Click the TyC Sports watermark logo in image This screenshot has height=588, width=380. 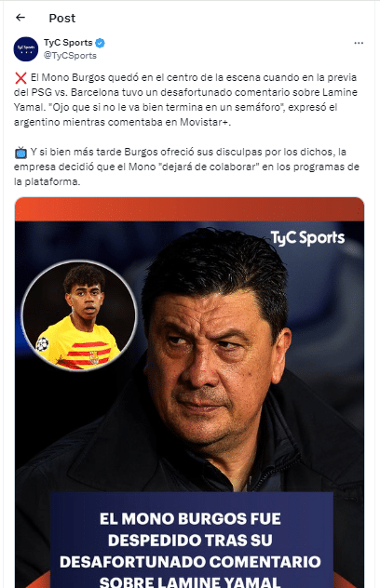[x=307, y=238]
